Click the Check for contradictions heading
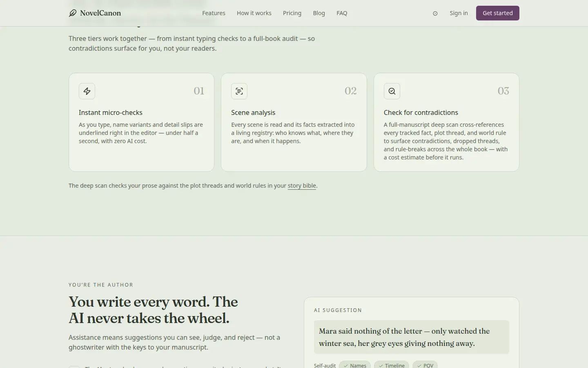Viewport: 588px width, 368px height. click(x=421, y=112)
